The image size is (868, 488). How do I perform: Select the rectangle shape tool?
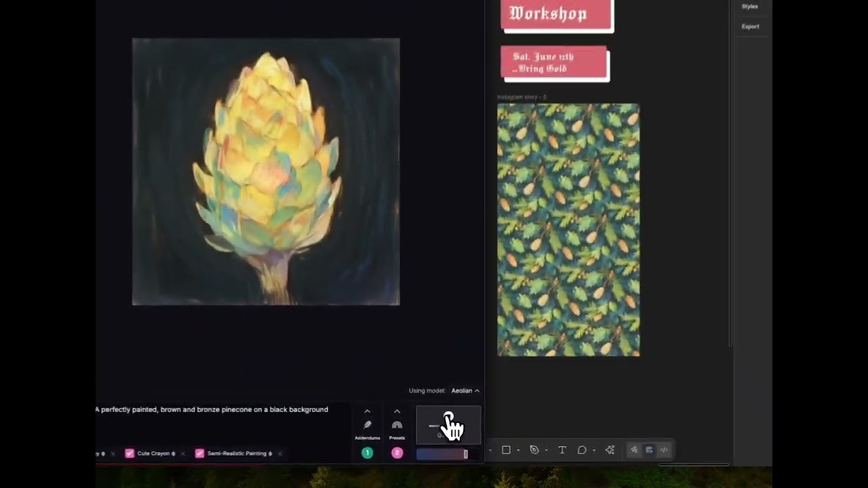506,450
